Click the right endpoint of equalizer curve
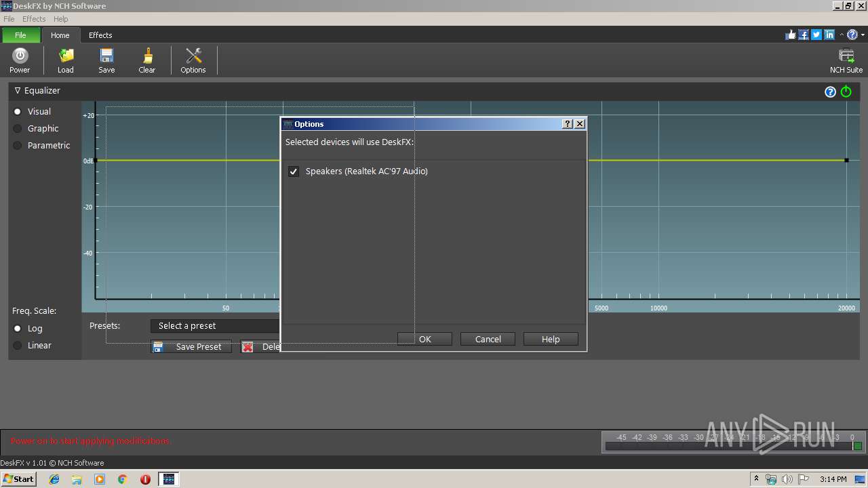Screen dimensions: 868x488 click(846, 161)
